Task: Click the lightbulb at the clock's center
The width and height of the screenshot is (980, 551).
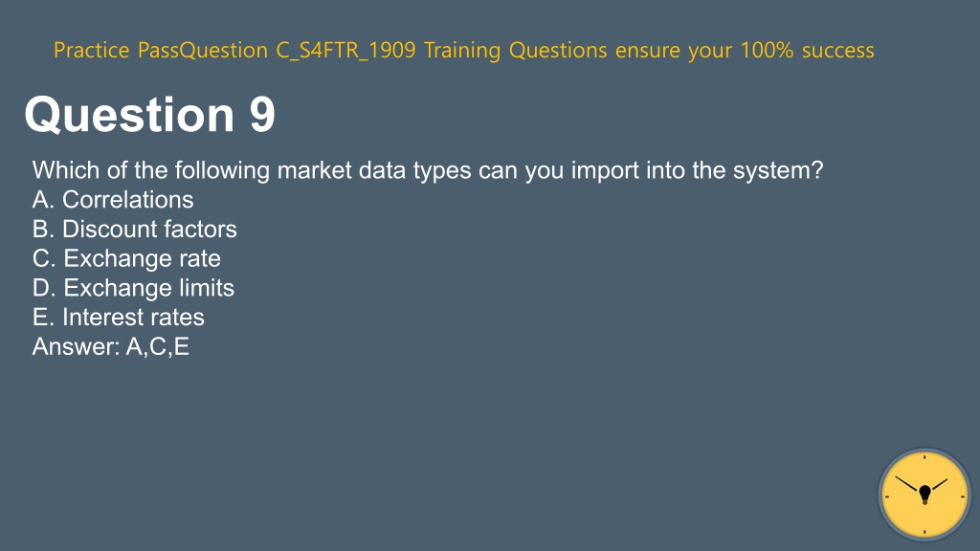Action: [925, 495]
